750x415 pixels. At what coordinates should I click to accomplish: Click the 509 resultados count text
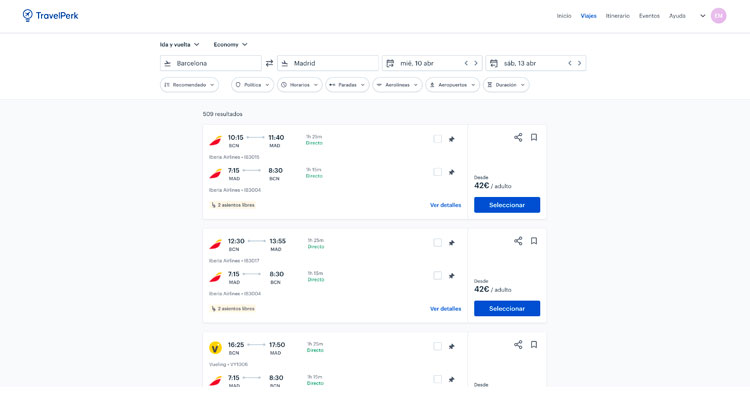(x=222, y=114)
